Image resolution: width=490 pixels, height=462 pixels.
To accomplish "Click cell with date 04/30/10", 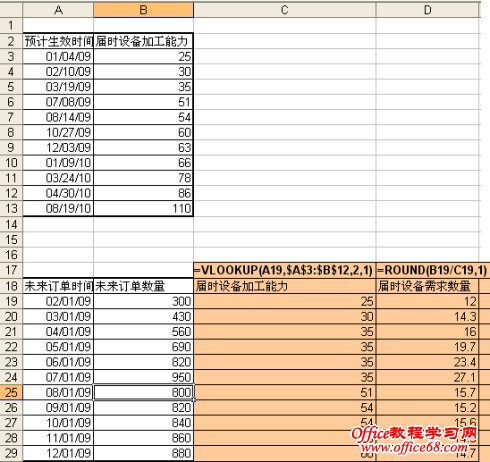I will coord(58,193).
